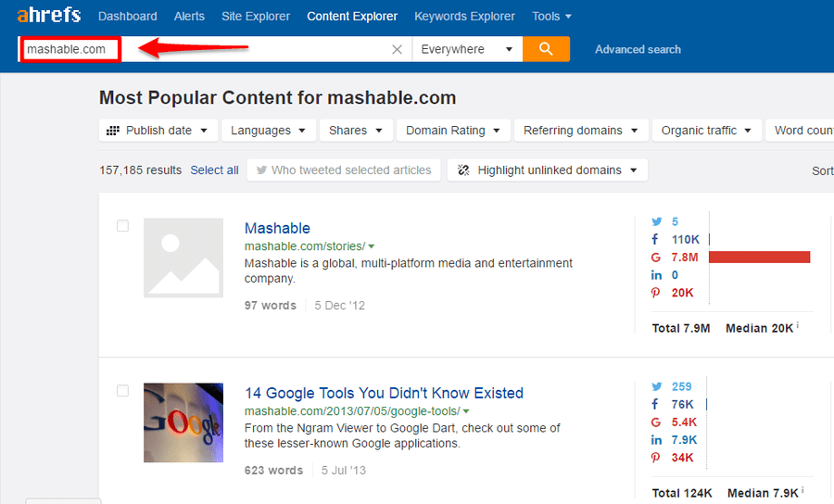Click the LinkedIn icon for Google Tools article
Image resolution: width=834 pixels, height=504 pixels.
click(x=656, y=440)
